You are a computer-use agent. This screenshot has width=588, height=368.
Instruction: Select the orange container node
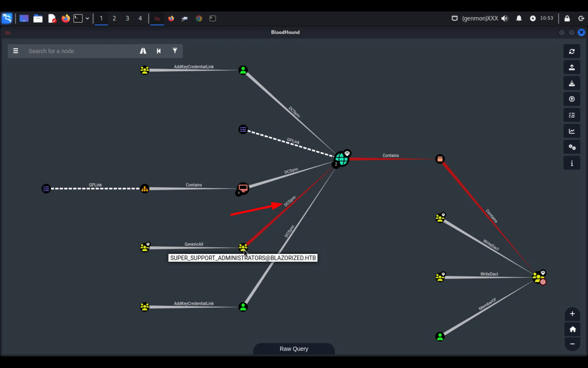(x=440, y=159)
